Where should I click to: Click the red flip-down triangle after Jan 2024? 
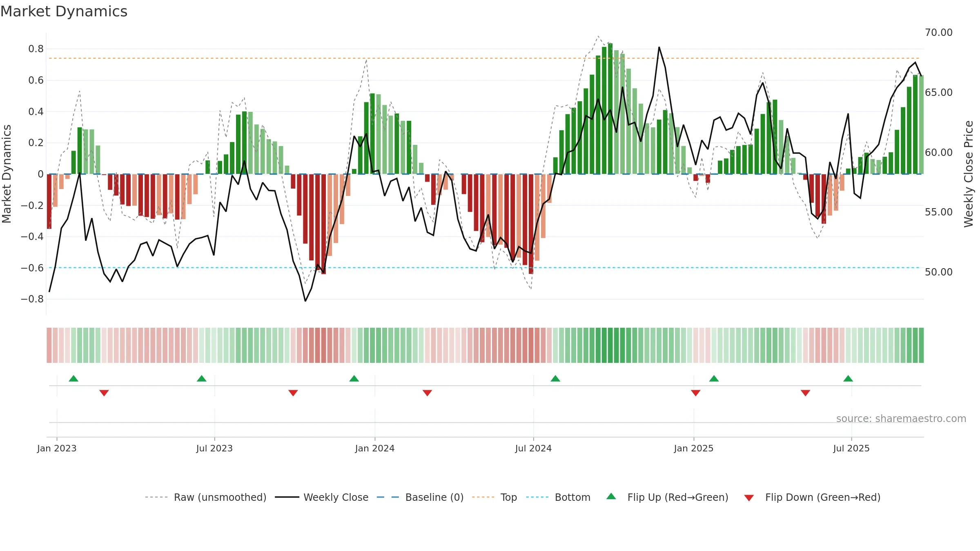[x=427, y=393]
